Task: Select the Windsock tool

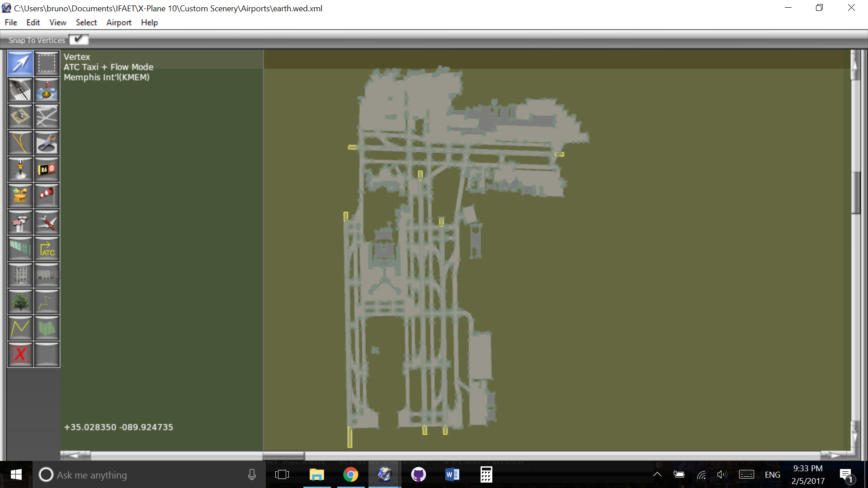Action: 47,196
